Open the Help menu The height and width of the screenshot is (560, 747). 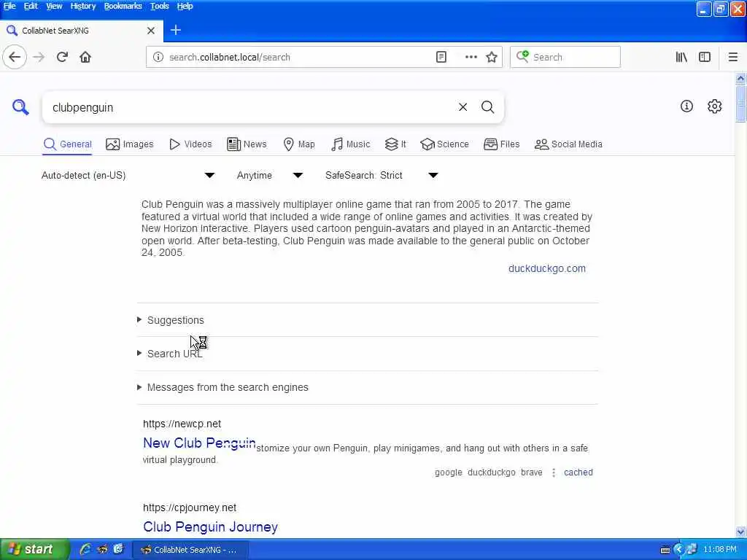pos(185,6)
